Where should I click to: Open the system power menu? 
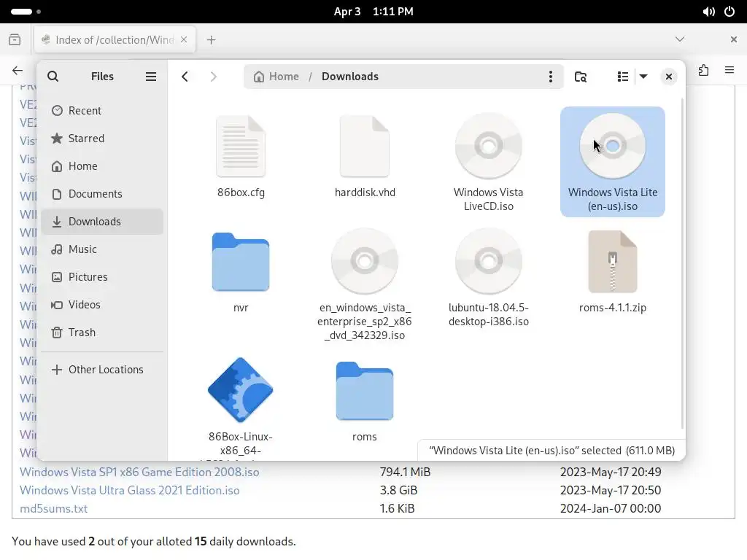pyautogui.click(x=729, y=12)
